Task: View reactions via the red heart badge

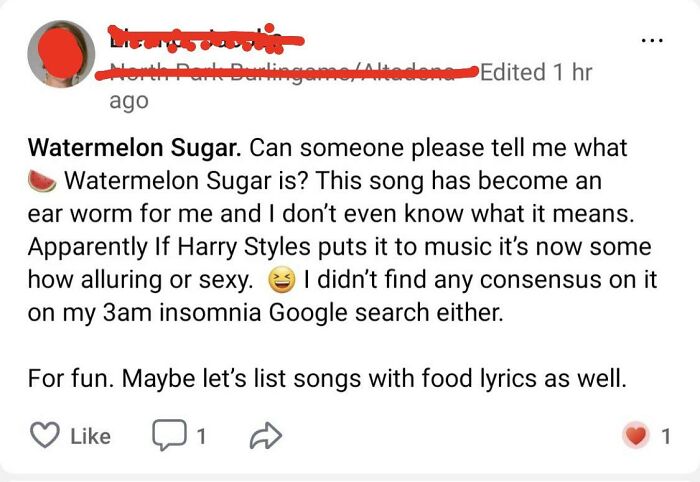Action: point(635,436)
